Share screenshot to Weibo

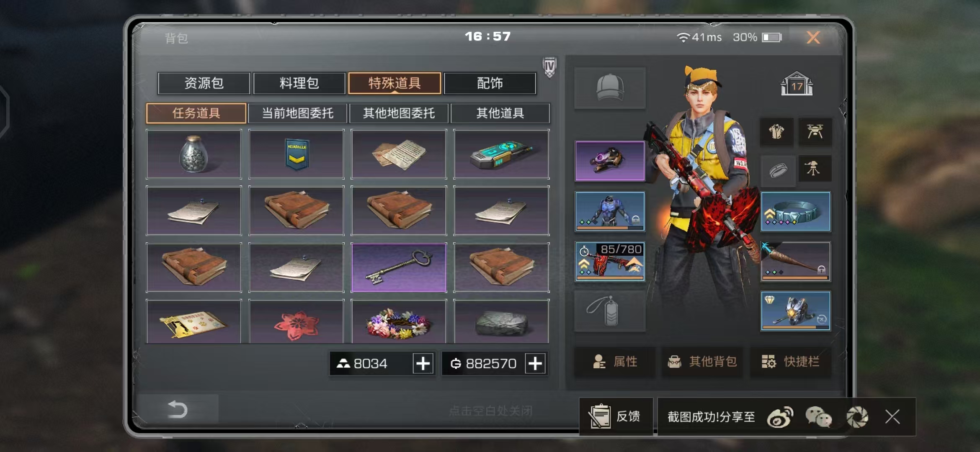point(780,417)
